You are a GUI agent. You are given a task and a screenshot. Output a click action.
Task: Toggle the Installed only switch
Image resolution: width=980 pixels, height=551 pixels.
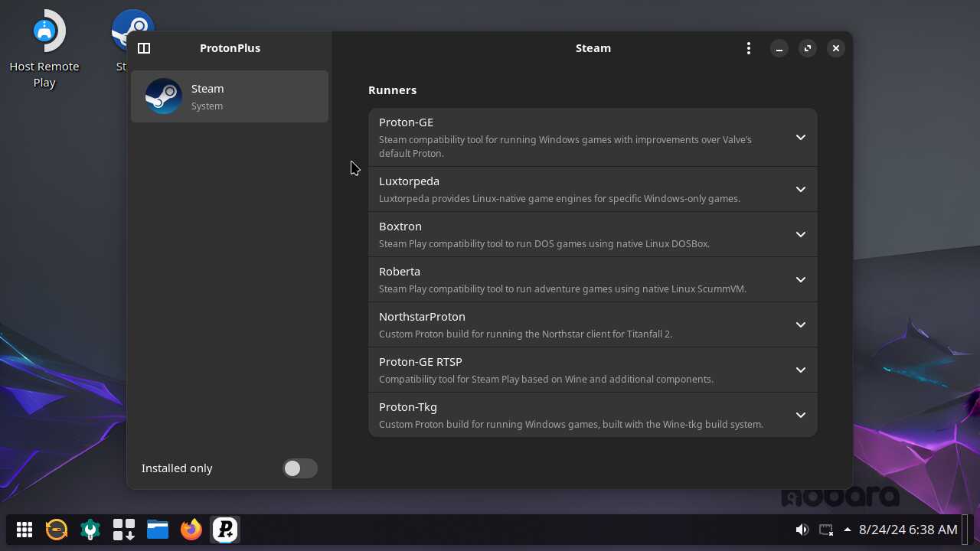point(299,468)
